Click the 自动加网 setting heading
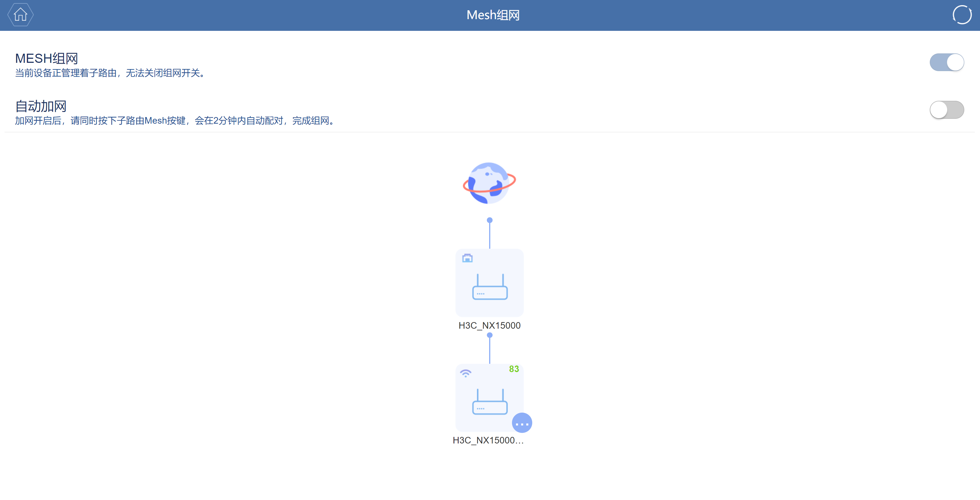This screenshot has width=980, height=500. click(x=41, y=106)
